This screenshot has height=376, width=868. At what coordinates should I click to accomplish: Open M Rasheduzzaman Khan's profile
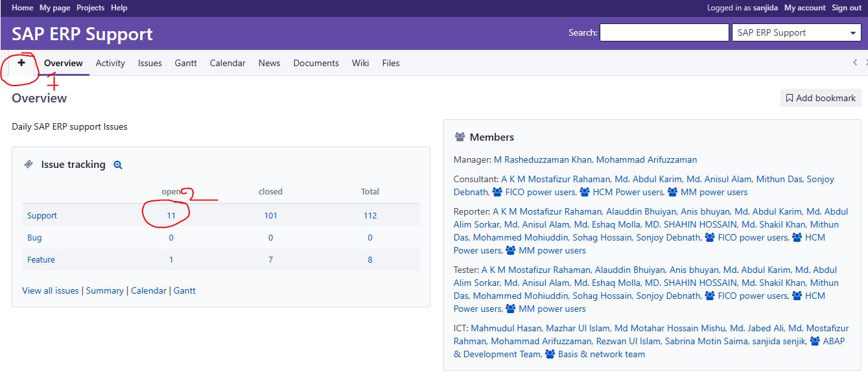point(542,160)
